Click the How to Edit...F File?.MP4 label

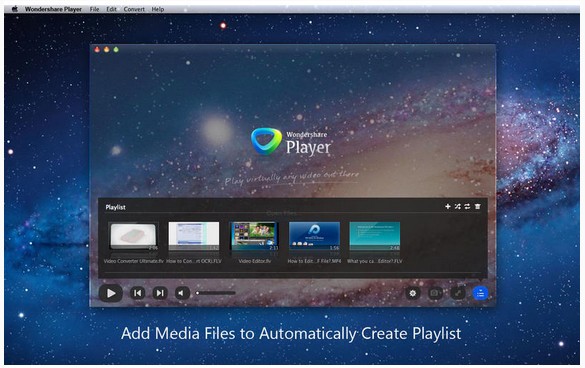(x=314, y=261)
